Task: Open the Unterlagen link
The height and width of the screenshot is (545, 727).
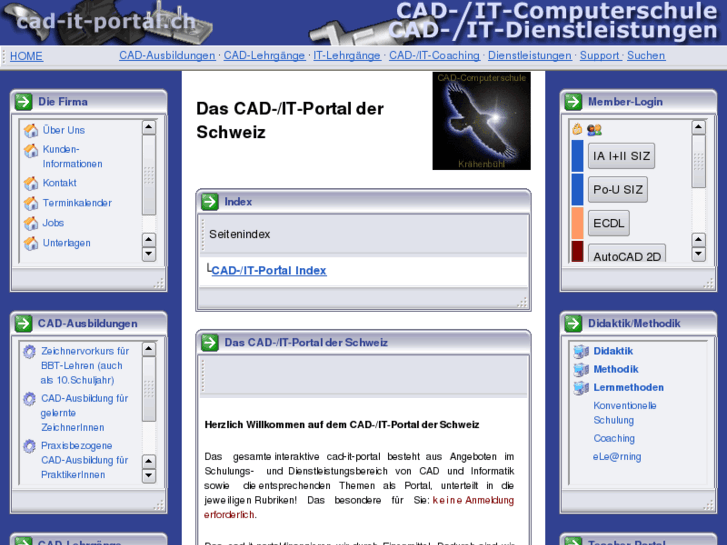Action: click(66, 243)
